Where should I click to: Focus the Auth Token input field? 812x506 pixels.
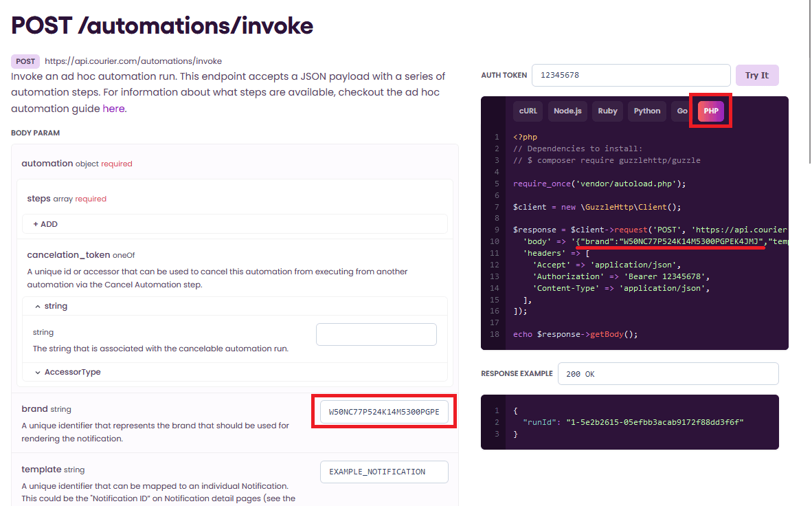(x=631, y=75)
